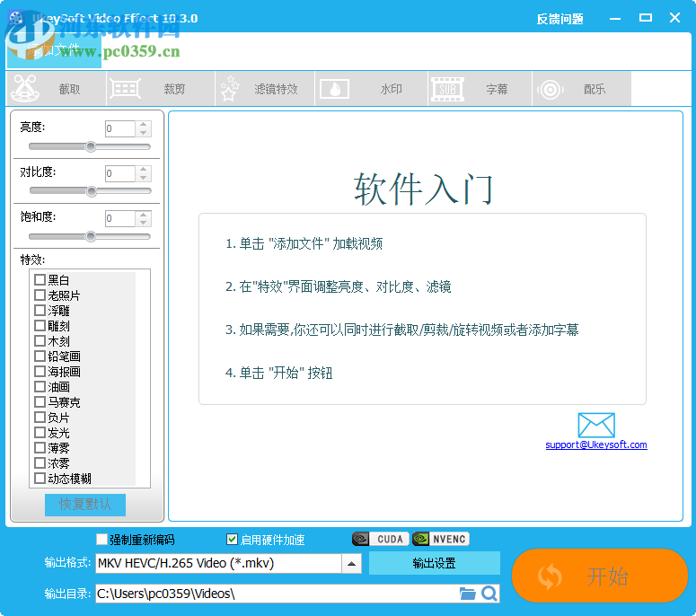The image size is (696, 616).
Task: Open output directory with magnifier icon
Action: tap(489, 594)
